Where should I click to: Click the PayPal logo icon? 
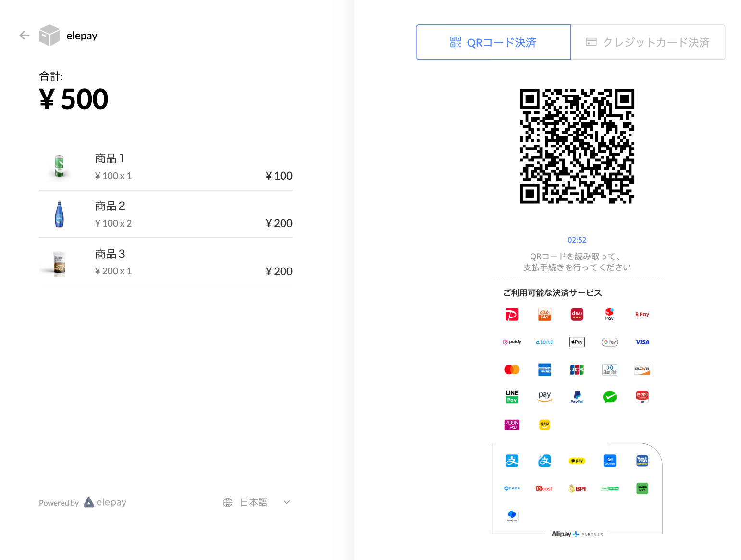pyautogui.click(x=577, y=397)
